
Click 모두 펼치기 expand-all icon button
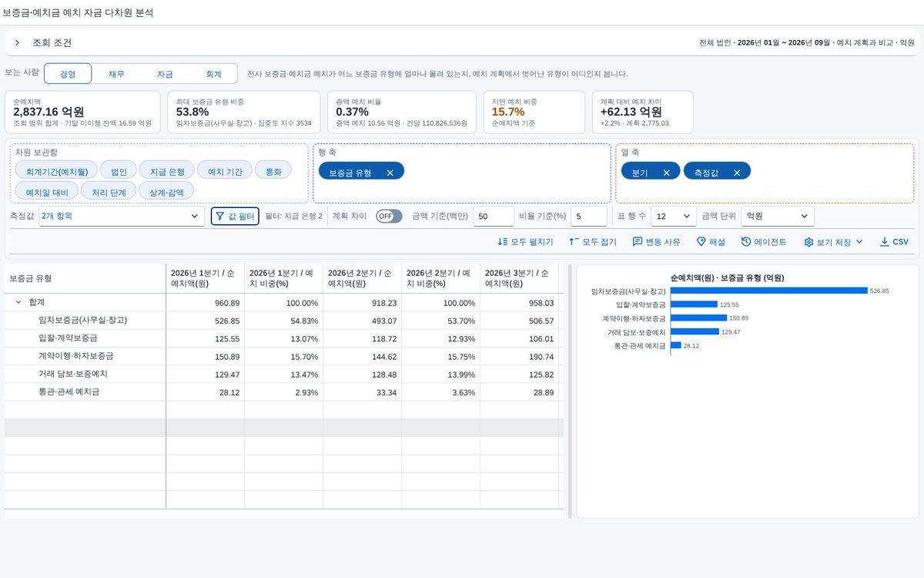(x=525, y=242)
